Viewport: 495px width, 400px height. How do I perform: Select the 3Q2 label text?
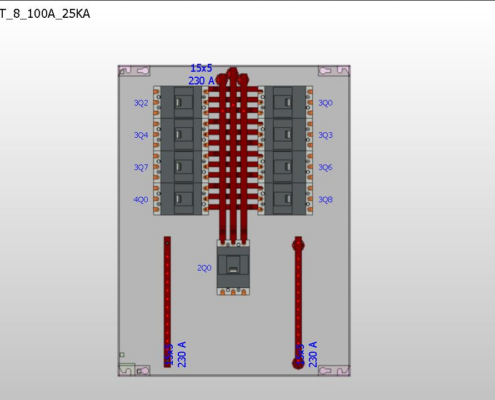pyautogui.click(x=141, y=103)
